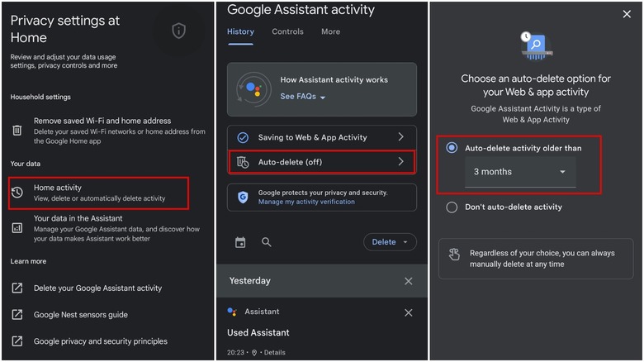Open the More tab

point(330,31)
